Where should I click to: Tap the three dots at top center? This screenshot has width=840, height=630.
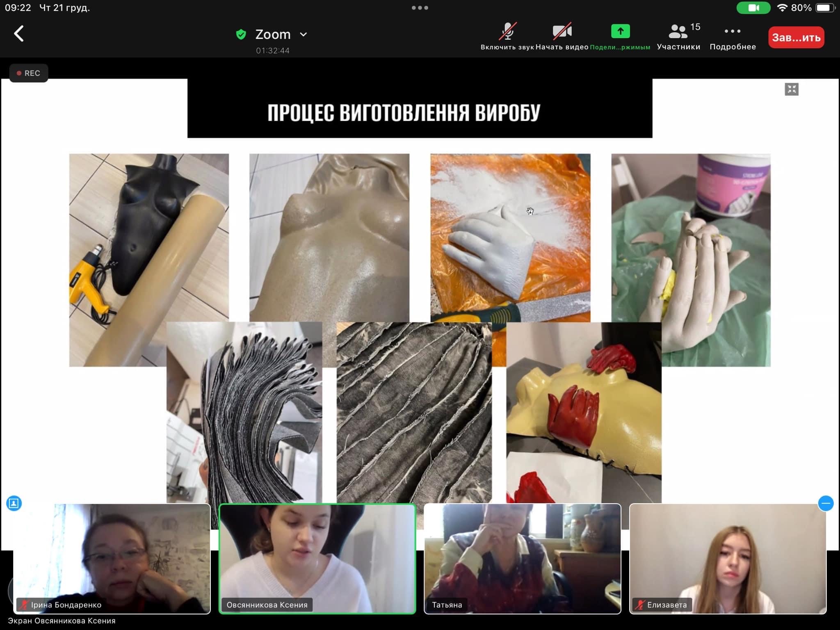click(420, 8)
